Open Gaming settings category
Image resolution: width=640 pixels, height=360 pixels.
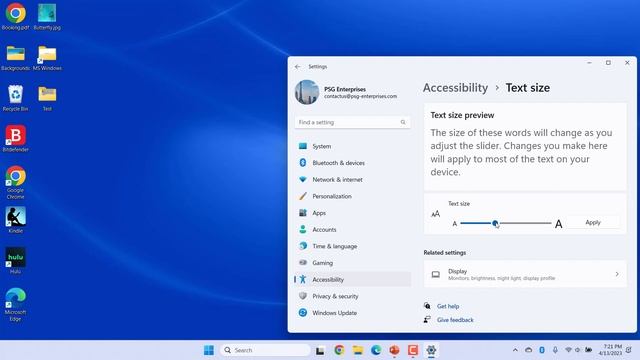[352, 263]
